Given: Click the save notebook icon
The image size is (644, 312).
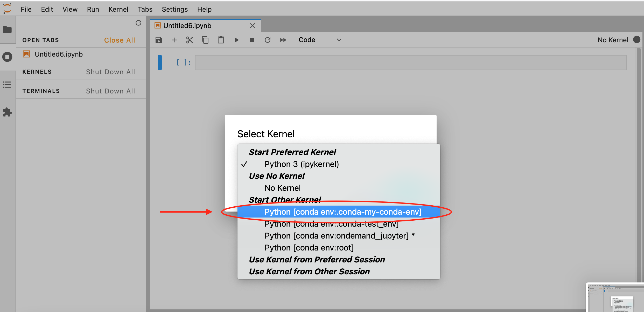Looking at the screenshot, I should 158,40.
